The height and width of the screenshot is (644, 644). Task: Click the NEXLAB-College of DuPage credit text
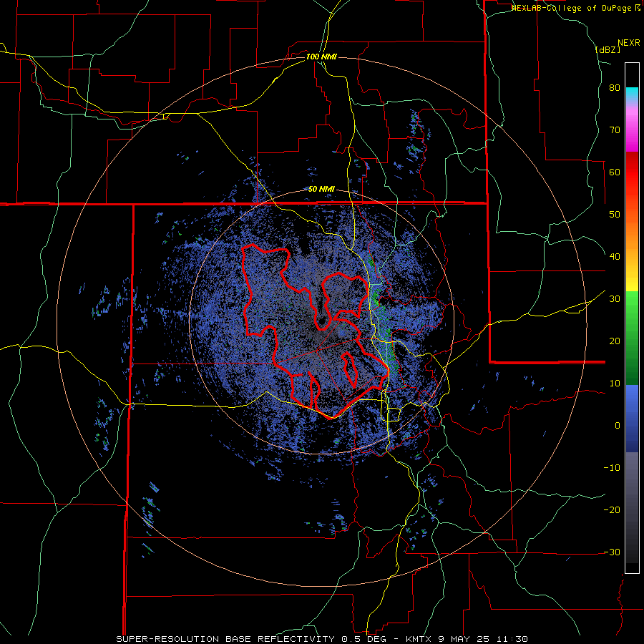pos(572,8)
